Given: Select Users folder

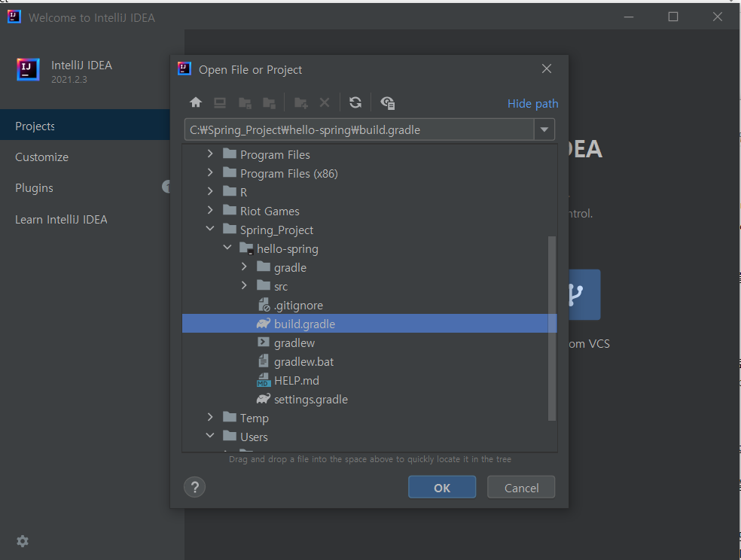Looking at the screenshot, I should pyautogui.click(x=369, y=437).
